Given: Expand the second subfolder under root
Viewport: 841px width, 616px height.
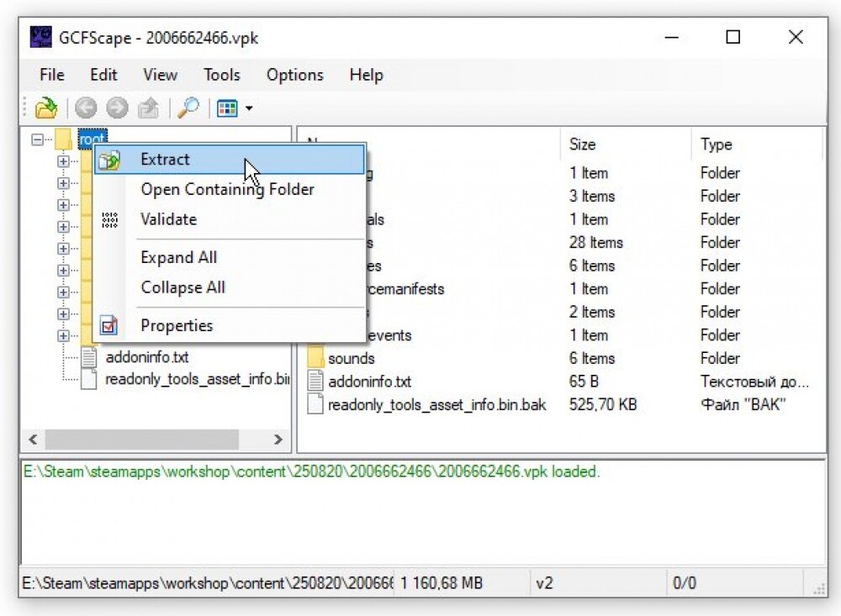Looking at the screenshot, I should click(x=63, y=183).
